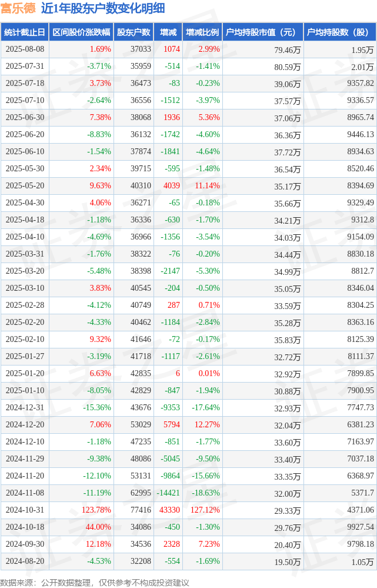The width and height of the screenshot is (377, 588).
Task: Click the 富乐德 stock name in title
Action: pyautogui.click(x=18, y=8)
